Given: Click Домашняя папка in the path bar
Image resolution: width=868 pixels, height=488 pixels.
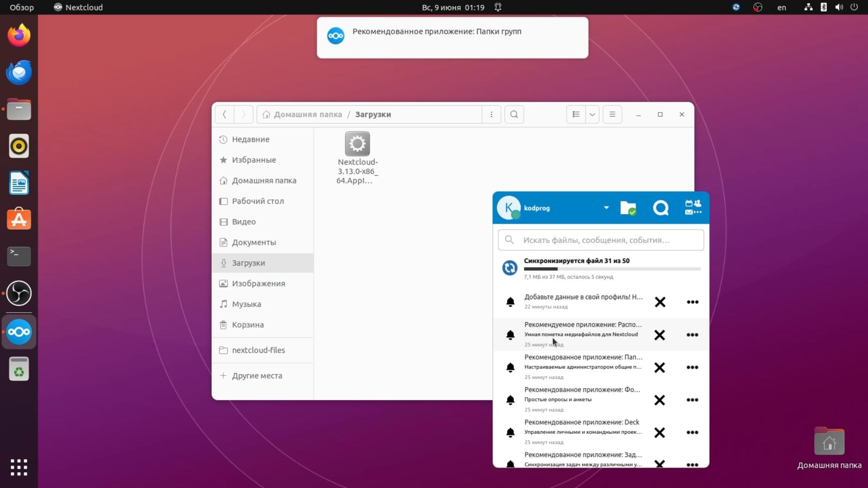Looking at the screenshot, I should pos(302,114).
